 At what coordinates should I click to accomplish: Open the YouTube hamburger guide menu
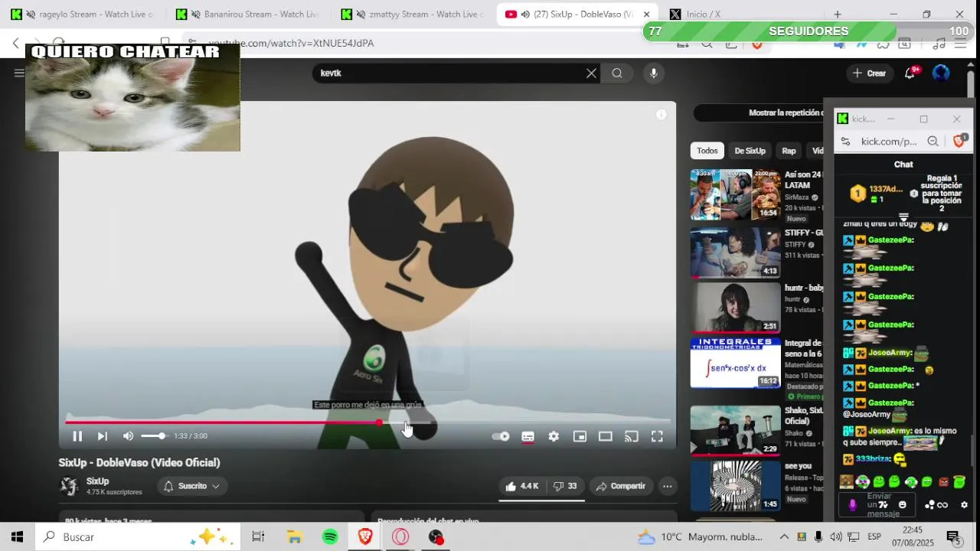click(x=18, y=73)
